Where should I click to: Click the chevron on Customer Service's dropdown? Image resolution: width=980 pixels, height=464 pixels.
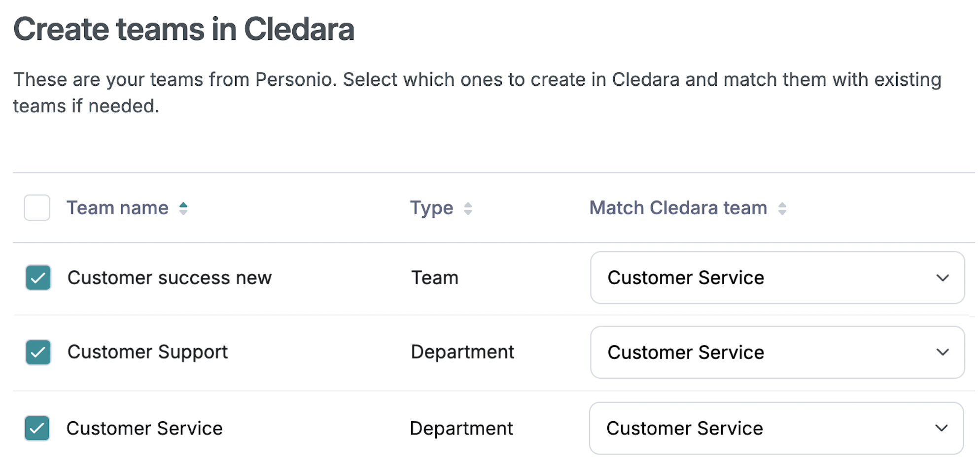pos(943,429)
